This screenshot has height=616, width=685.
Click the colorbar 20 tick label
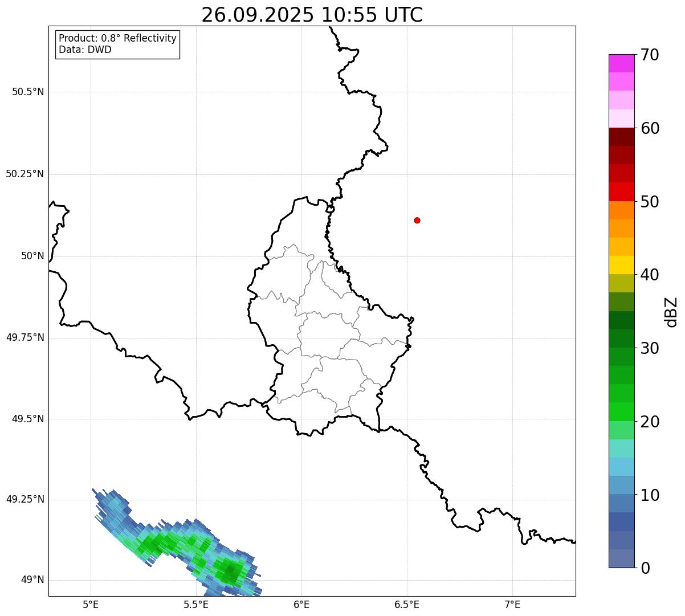[650, 422]
